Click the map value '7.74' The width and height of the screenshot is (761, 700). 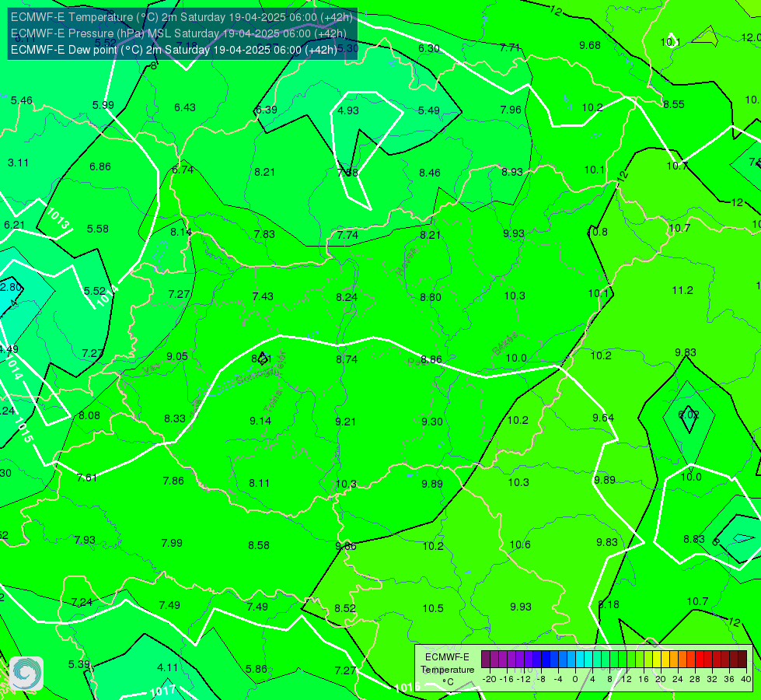347,235
